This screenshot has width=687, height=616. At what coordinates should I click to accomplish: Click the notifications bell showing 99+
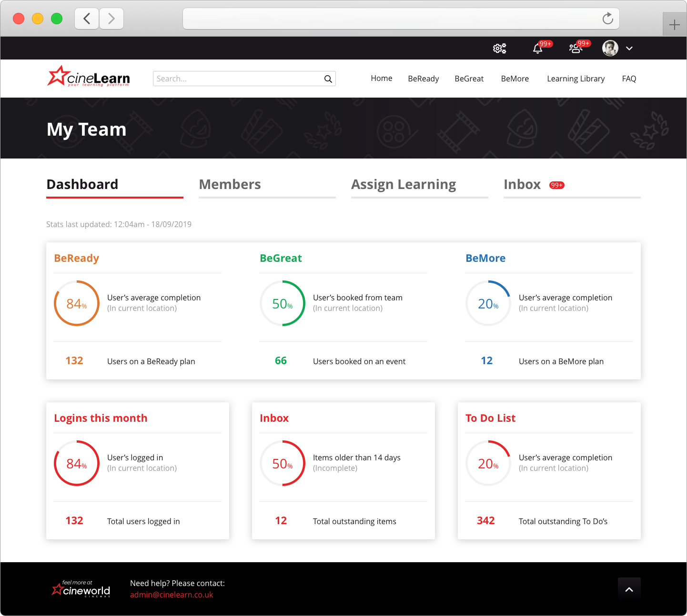tap(538, 48)
